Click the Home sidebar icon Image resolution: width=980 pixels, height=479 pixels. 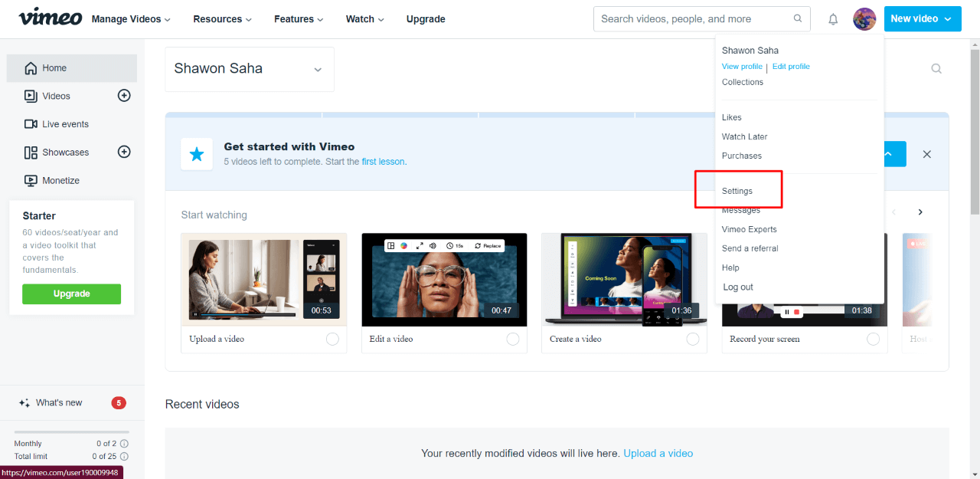click(x=31, y=68)
